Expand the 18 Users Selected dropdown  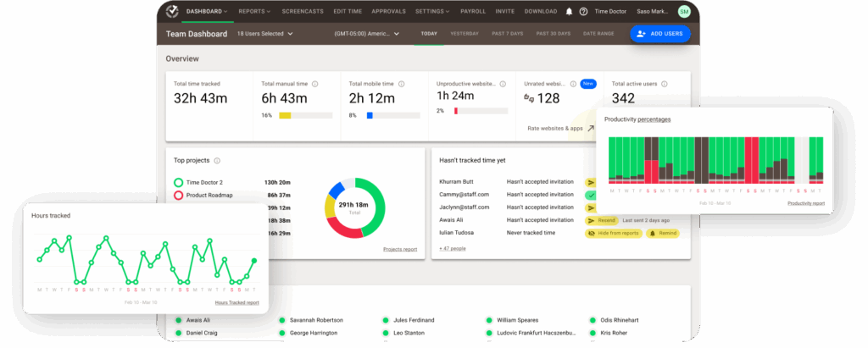(264, 34)
